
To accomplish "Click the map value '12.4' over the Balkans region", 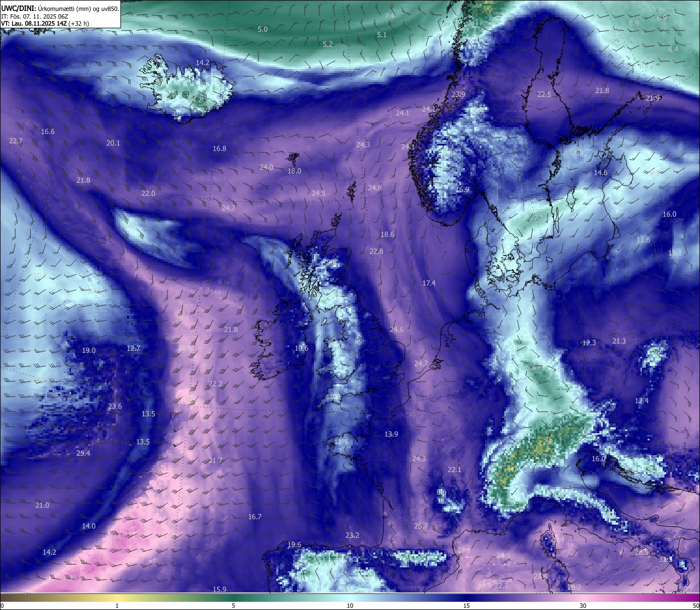I will point(641,401).
